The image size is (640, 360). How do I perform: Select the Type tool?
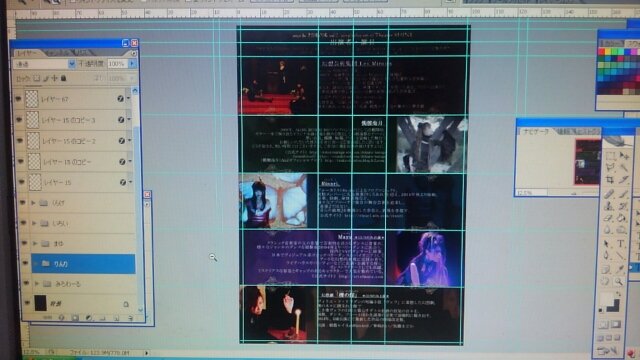tap(621, 244)
